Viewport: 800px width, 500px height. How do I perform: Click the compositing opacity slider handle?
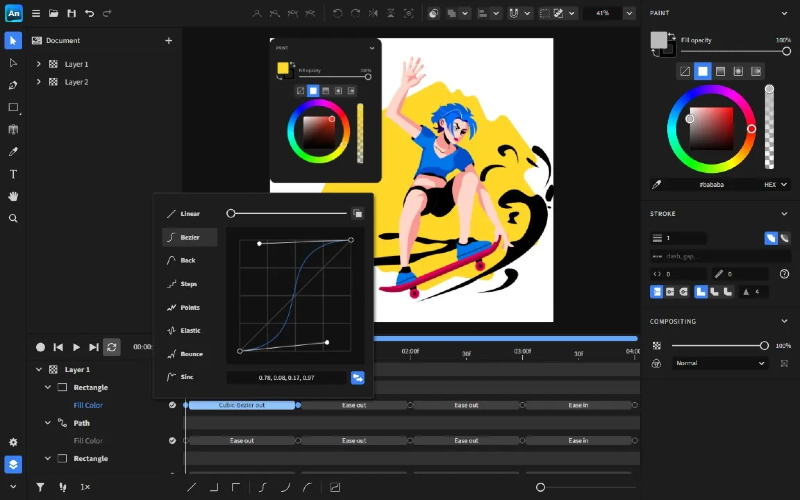(x=764, y=345)
